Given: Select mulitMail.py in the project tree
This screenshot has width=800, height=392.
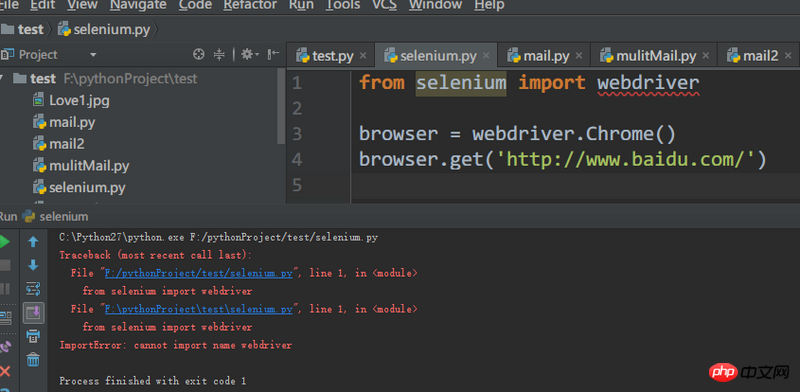Looking at the screenshot, I should [89, 166].
